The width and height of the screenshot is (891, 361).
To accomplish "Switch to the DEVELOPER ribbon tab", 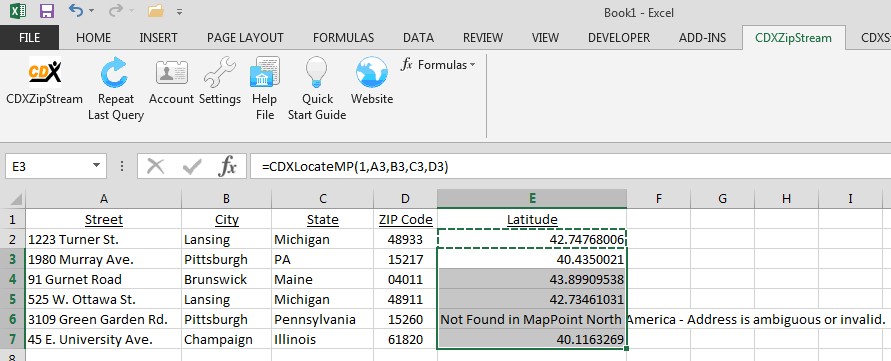I will point(619,38).
